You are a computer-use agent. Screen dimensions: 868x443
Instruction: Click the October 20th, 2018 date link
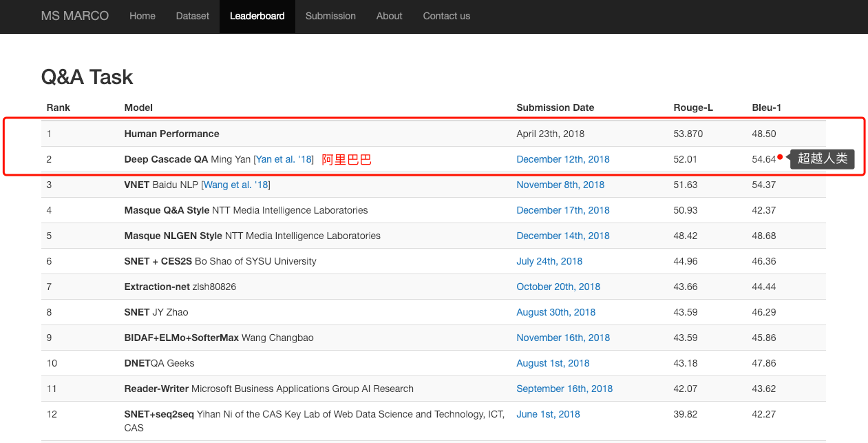point(558,287)
